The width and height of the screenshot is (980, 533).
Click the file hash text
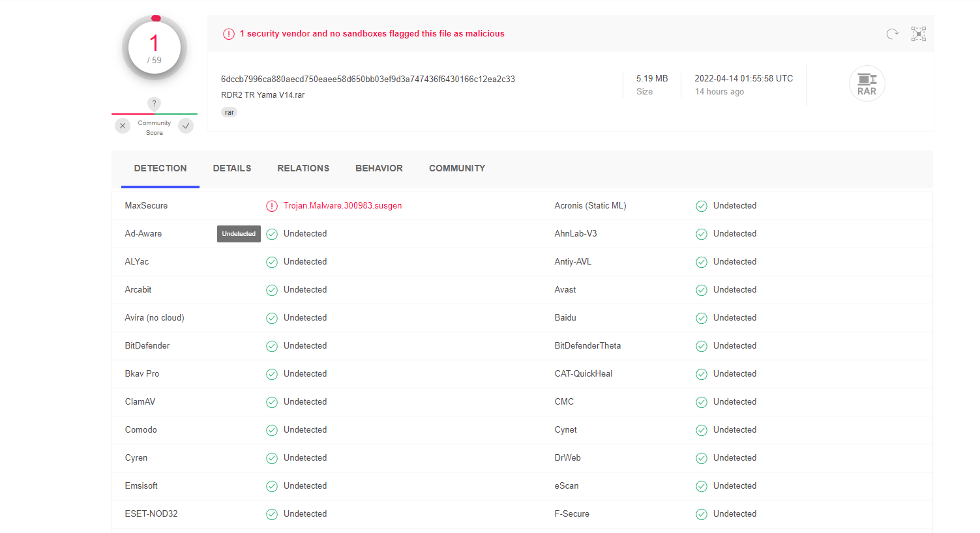[368, 79]
